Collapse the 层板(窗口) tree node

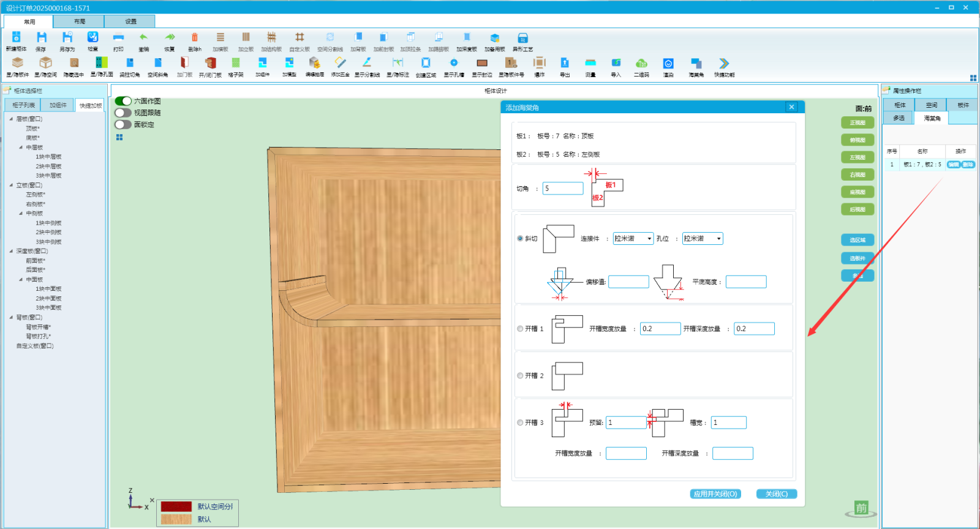11,119
